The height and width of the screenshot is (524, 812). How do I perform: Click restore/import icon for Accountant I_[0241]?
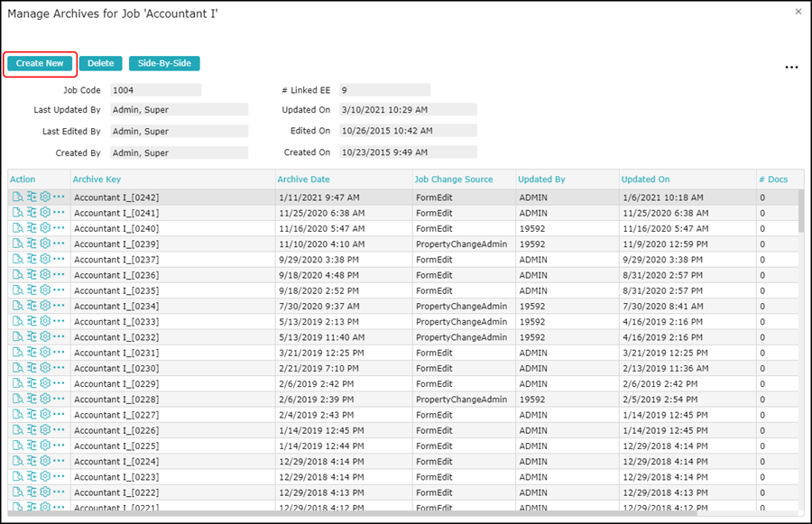tap(31, 213)
